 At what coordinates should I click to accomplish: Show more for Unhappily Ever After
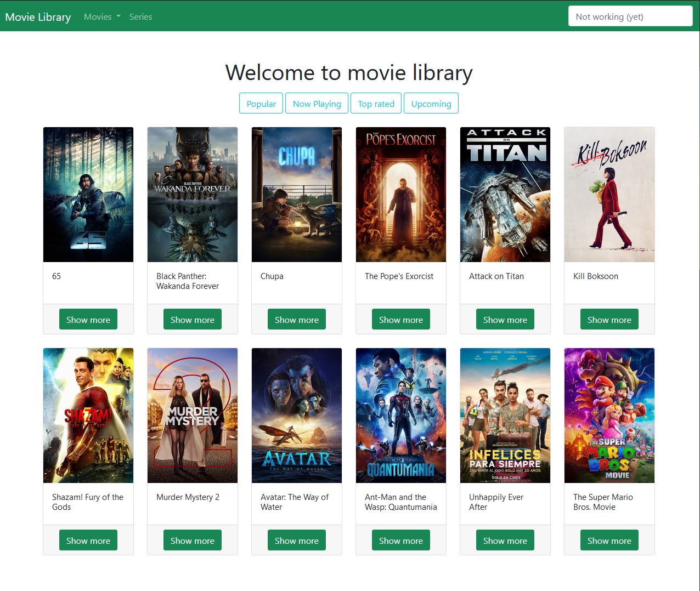(x=505, y=541)
